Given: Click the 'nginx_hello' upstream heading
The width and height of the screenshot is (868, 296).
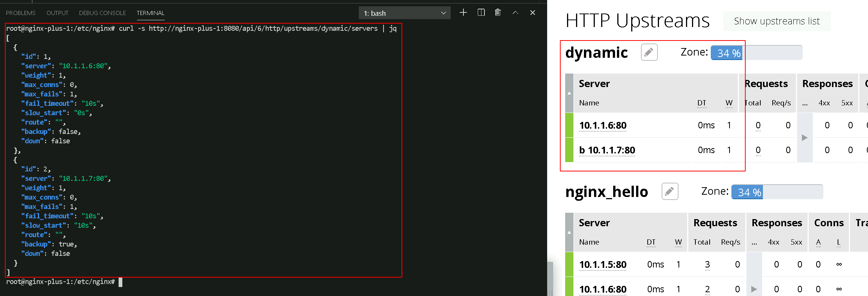Looking at the screenshot, I should [x=607, y=192].
